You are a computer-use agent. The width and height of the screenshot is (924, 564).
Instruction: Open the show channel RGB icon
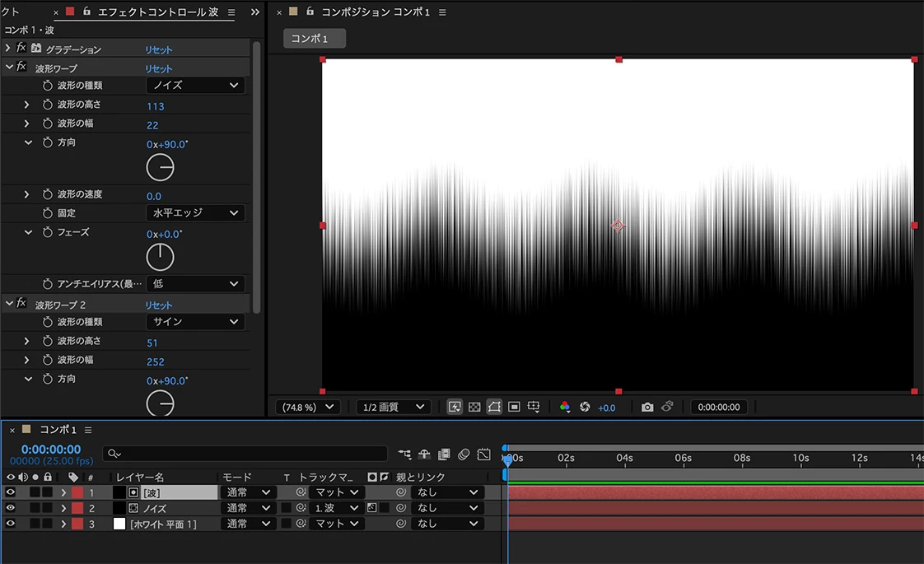565,407
